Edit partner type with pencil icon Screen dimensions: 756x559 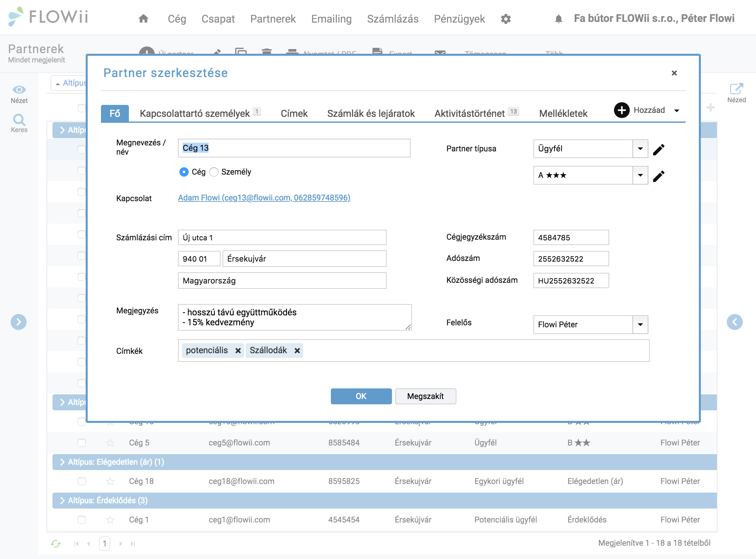point(658,149)
